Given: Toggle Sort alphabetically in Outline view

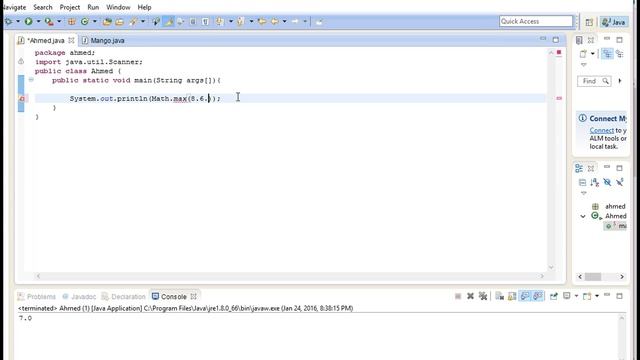Looking at the screenshot, I should tap(595, 182).
